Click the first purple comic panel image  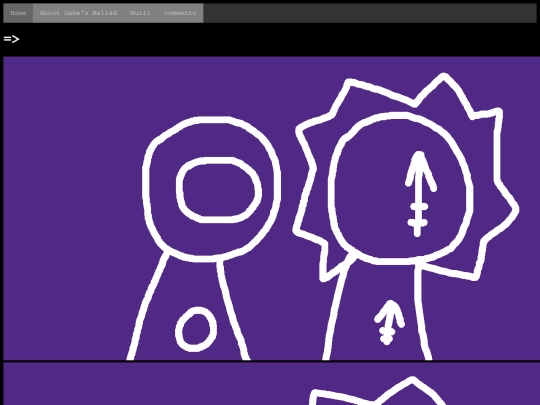click(x=272, y=208)
